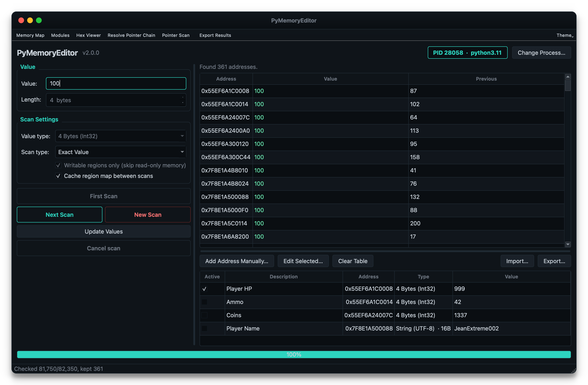Toggle Writable regions only checkbox
Image resolution: width=588 pixels, height=385 pixels.
click(x=58, y=165)
